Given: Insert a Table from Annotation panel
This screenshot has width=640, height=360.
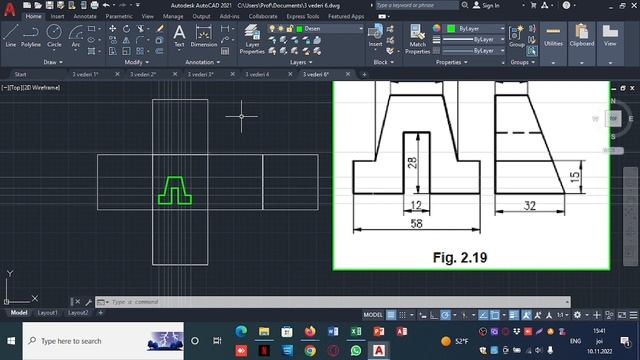Looking at the screenshot, I should [x=225, y=51].
